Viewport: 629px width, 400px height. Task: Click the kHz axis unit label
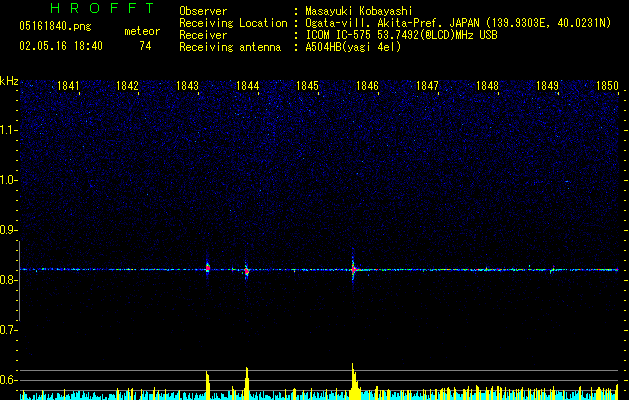coord(9,81)
